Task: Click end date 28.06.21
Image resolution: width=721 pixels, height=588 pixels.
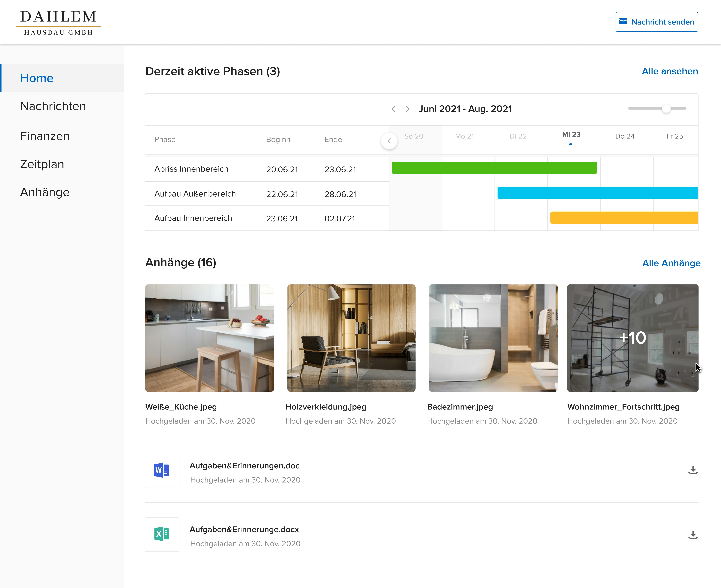Action: 340,194
